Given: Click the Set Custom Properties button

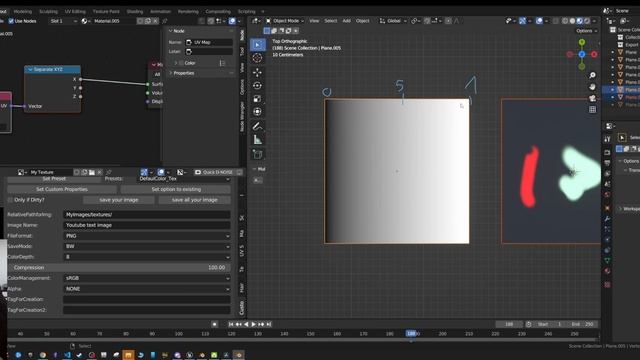Looking at the screenshot, I should pos(62,189).
